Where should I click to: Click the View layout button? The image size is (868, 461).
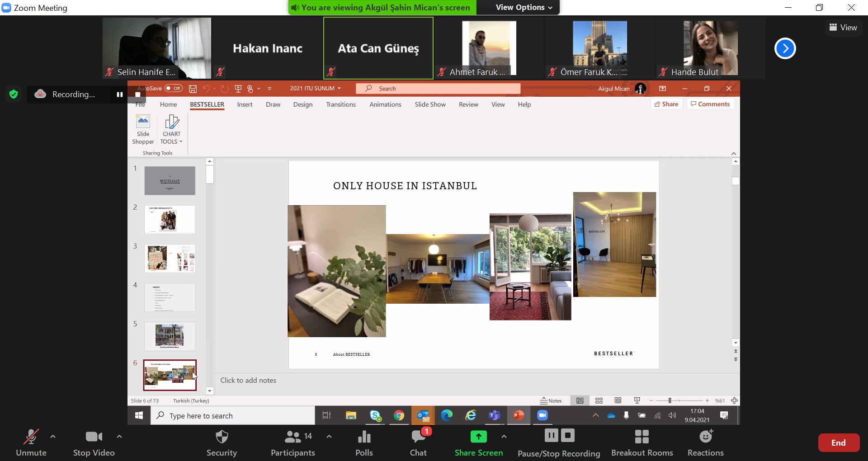click(844, 28)
